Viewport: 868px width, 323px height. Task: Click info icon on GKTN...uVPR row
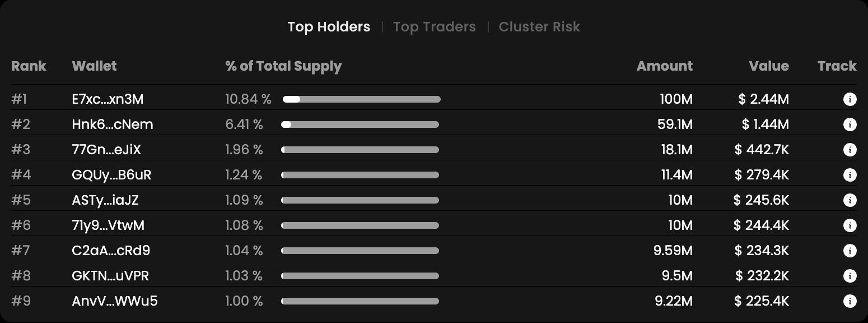tap(850, 276)
